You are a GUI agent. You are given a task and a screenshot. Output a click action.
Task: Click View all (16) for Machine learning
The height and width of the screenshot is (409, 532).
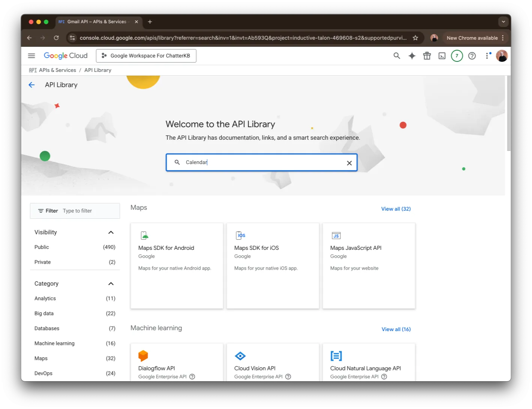(396, 330)
